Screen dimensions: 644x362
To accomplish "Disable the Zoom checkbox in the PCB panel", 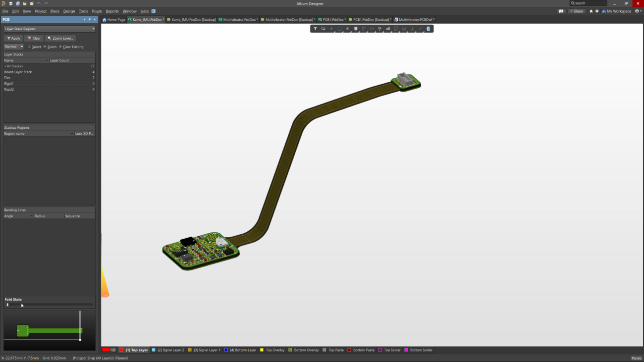I will pos(45,46).
